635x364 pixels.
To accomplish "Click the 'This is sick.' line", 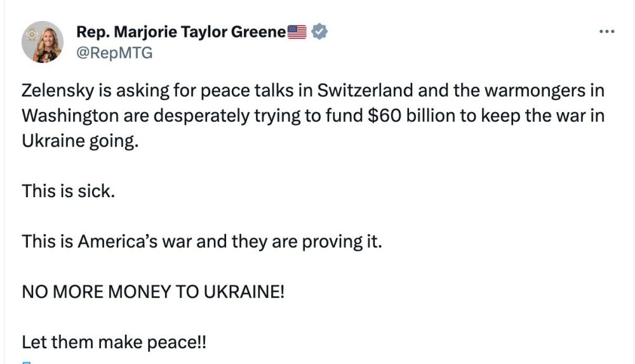I will [69, 191].
